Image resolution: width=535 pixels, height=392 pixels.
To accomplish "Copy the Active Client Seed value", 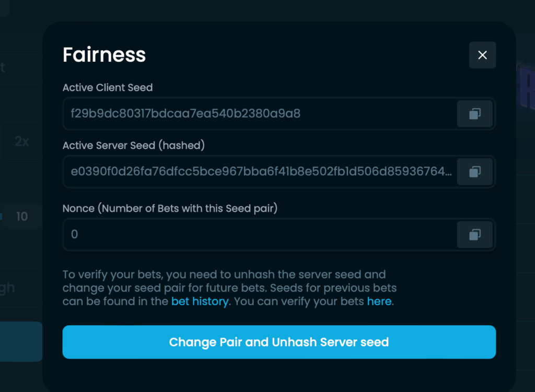I will coord(474,113).
